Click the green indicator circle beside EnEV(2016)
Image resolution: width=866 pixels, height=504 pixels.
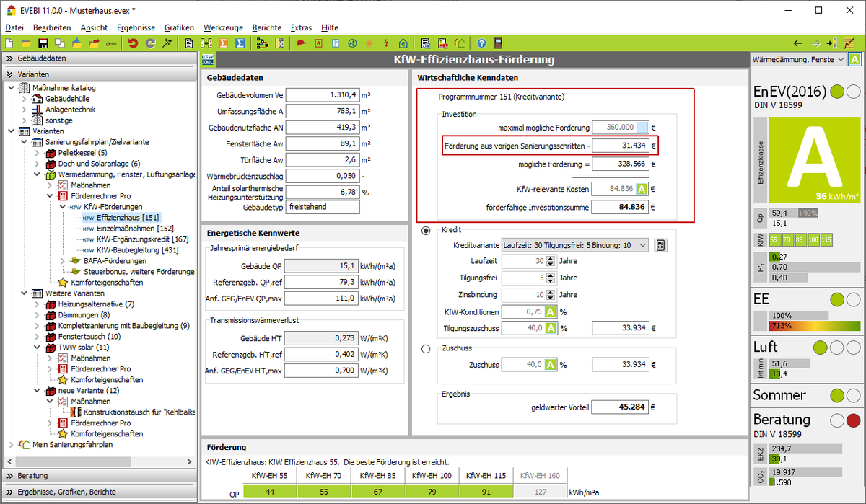[x=837, y=92]
